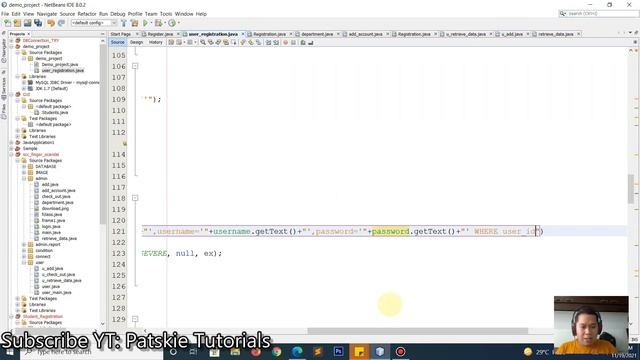This screenshot has width=640, height=360.
Task: Click the editor vertical scrollbar thumb
Action: coord(631,189)
